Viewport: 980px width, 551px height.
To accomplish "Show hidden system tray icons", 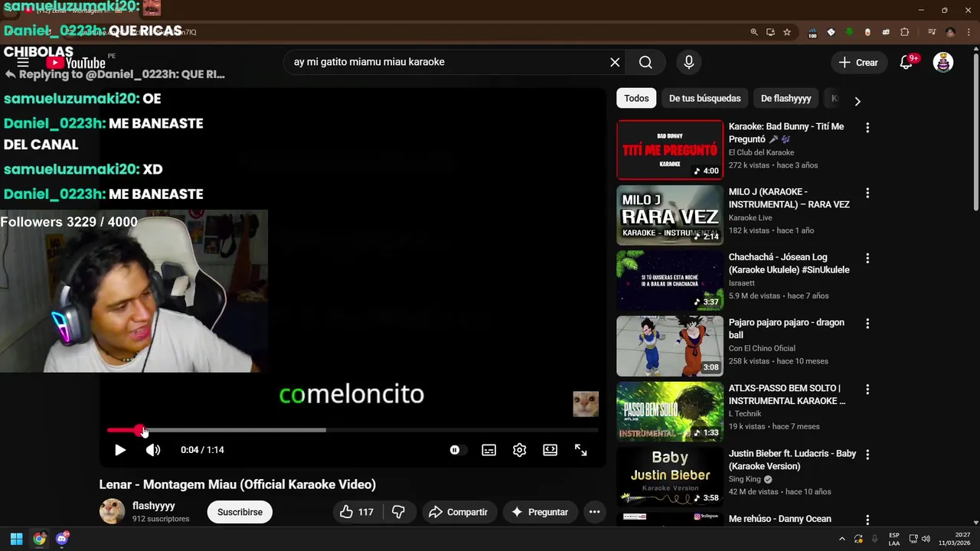I will pyautogui.click(x=842, y=539).
